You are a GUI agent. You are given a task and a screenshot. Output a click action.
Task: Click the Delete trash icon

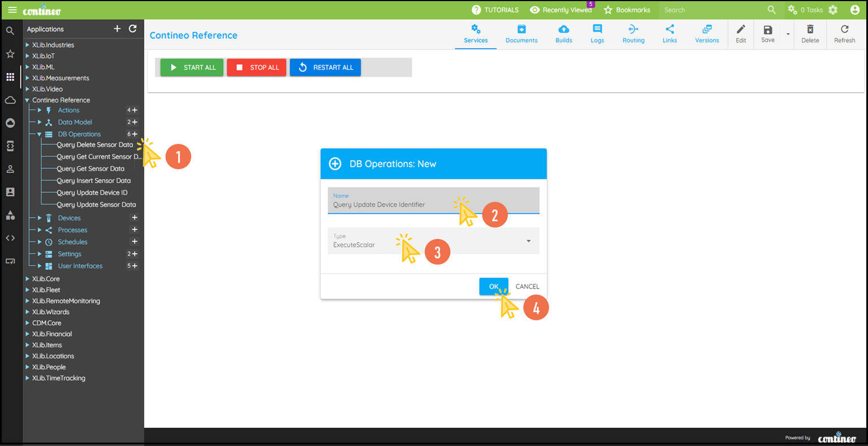click(810, 29)
